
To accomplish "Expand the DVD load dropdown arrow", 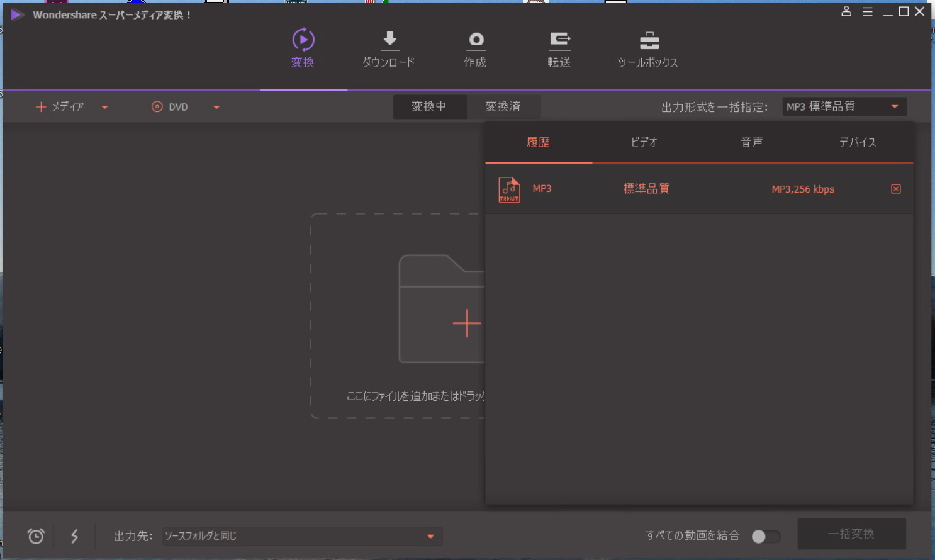I will (216, 107).
